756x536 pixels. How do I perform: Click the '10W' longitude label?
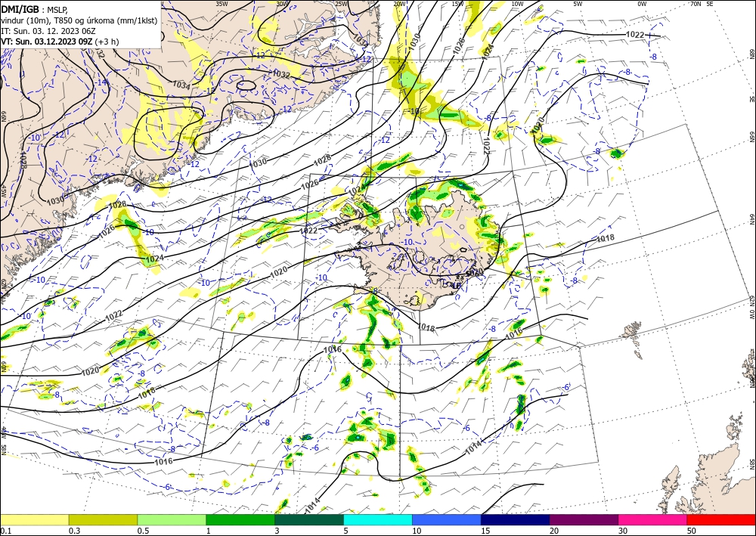517,4
